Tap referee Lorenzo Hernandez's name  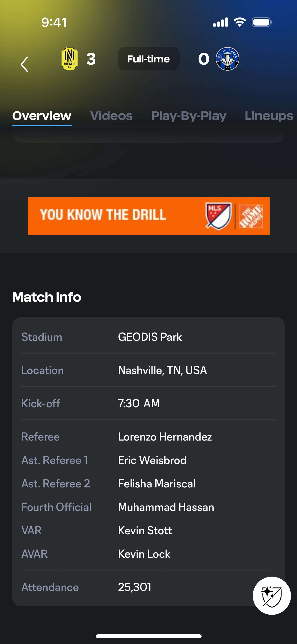pyautogui.click(x=165, y=437)
